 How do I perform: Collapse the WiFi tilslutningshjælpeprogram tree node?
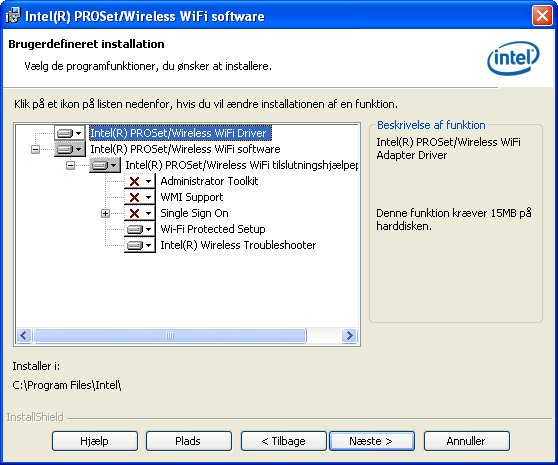tap(70, 165)
